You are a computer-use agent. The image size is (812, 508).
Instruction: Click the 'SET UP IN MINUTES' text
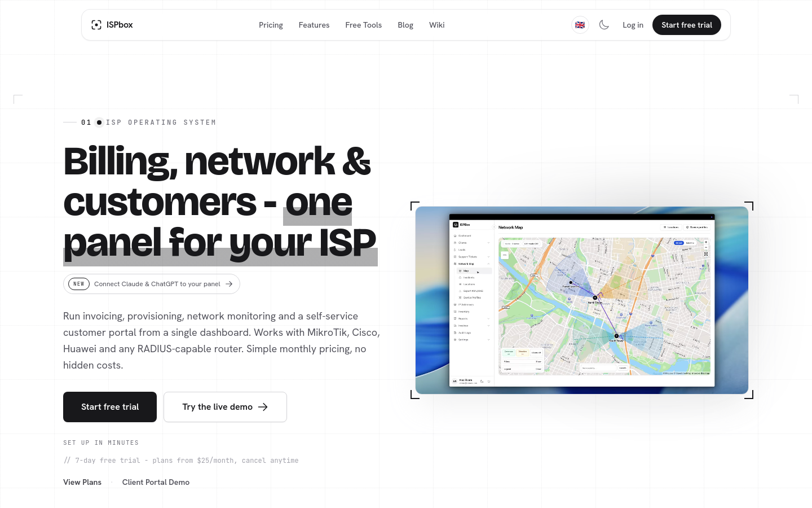(101, 443)
